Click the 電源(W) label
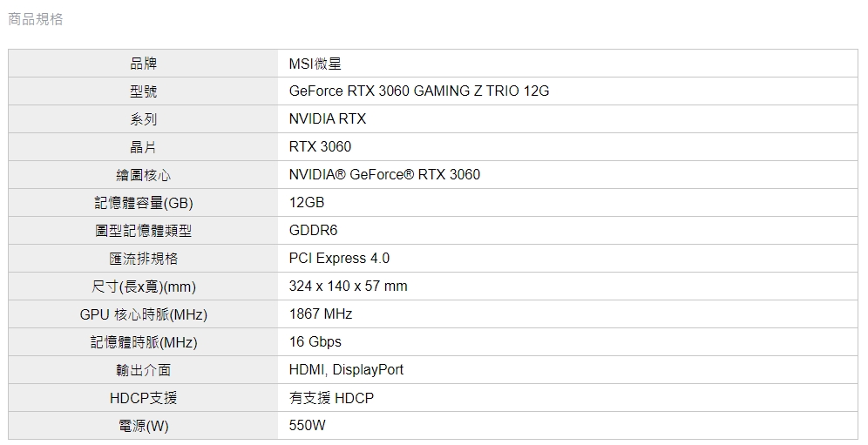This screenshot has height=445, width=868. 144,426
